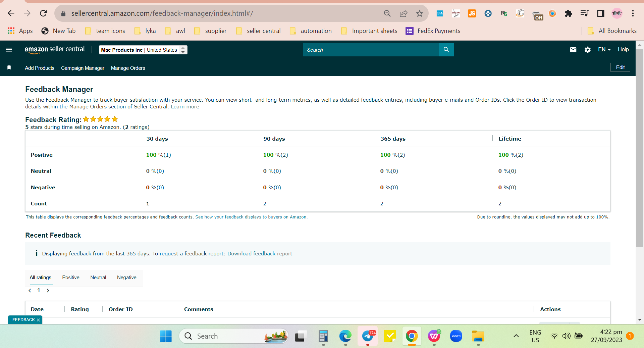Open the messages envelope icon
This screenshot has width=644, height=348.
point(573,50)
